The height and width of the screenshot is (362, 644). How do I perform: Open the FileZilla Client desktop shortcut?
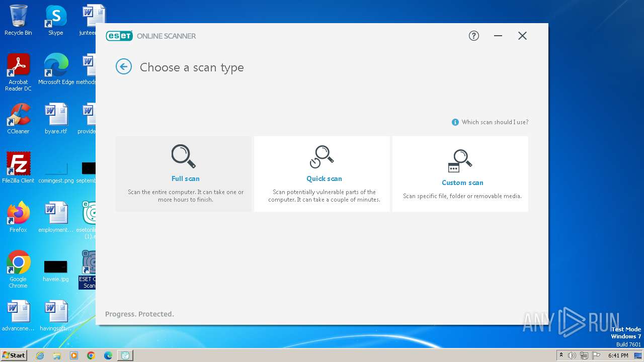click(x=18, y=168)
